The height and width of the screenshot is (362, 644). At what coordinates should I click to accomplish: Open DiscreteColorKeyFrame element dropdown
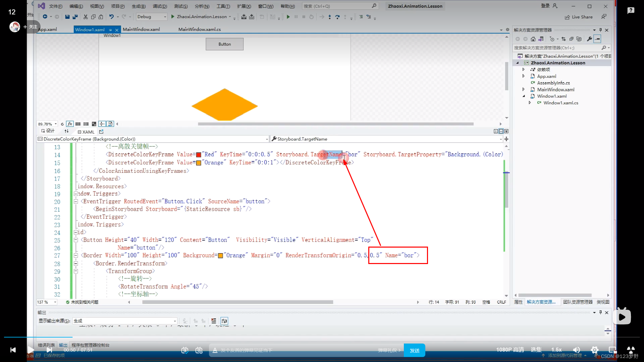click(153, 139)
